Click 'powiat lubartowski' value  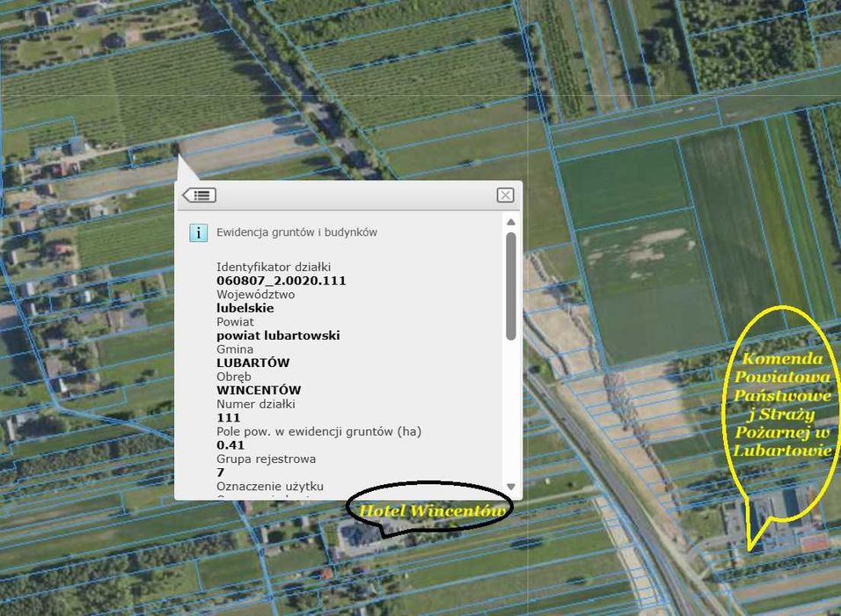[x=278, y=335]
